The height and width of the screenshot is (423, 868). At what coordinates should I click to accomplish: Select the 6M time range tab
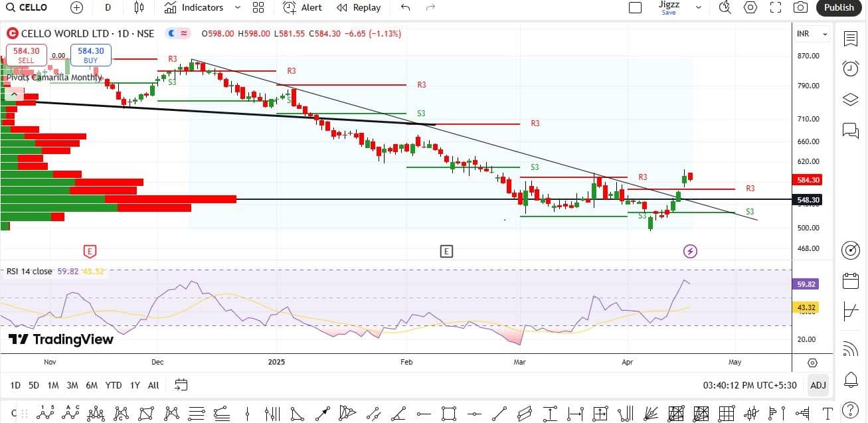92,385
